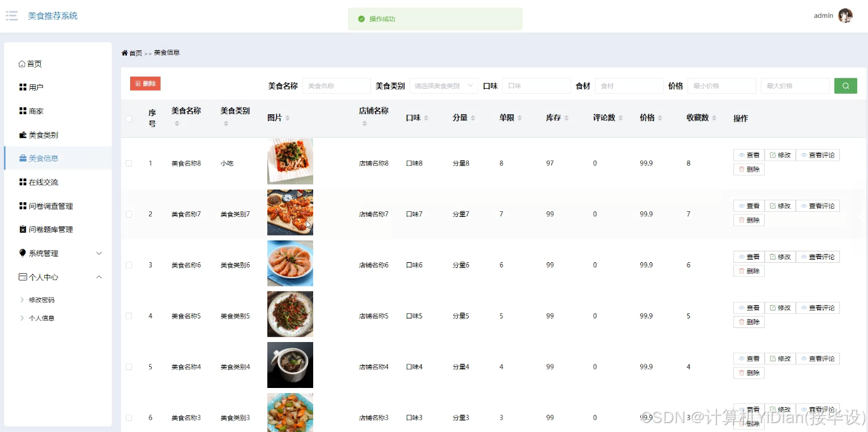Screen dimensions: 868x432
Task: Open 修改密码 submenu item
Action: (41, 300)
